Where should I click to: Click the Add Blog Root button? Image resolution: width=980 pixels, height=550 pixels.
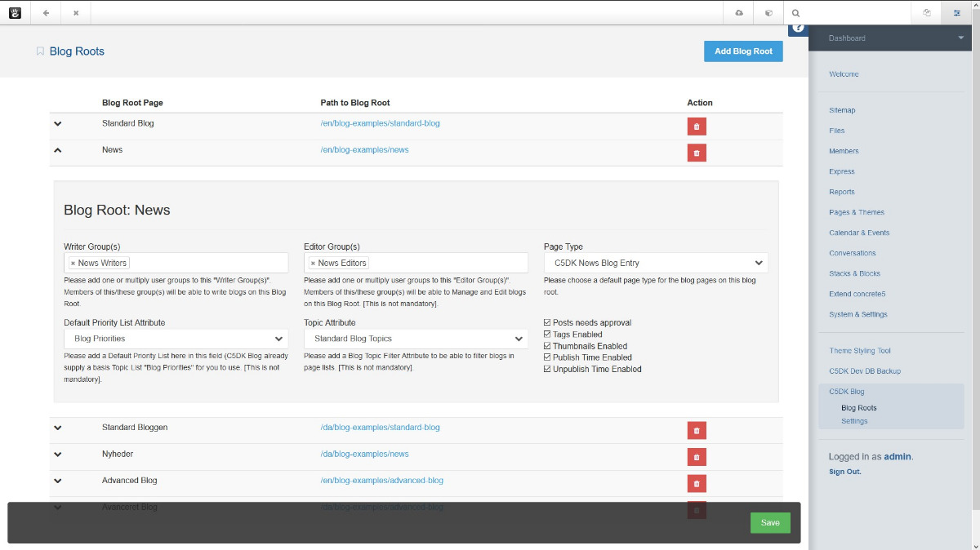coord(743,51)
